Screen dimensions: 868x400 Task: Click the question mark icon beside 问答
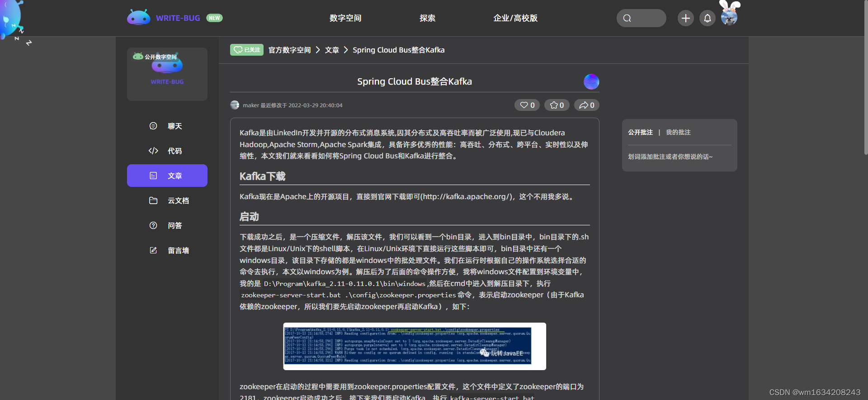click(153, 225)
